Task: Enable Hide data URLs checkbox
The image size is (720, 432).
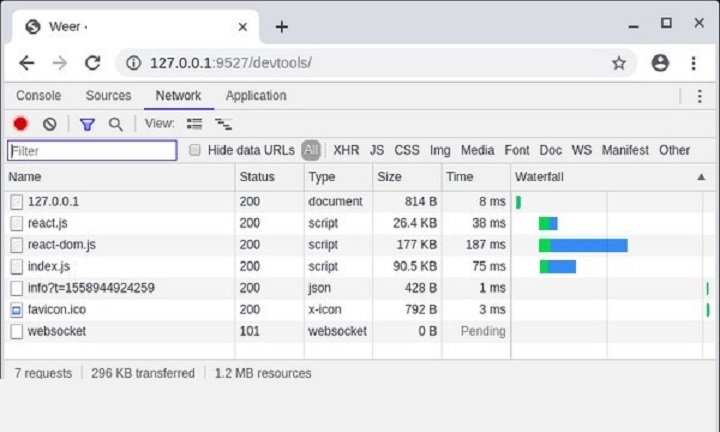Action: [195, 150]
